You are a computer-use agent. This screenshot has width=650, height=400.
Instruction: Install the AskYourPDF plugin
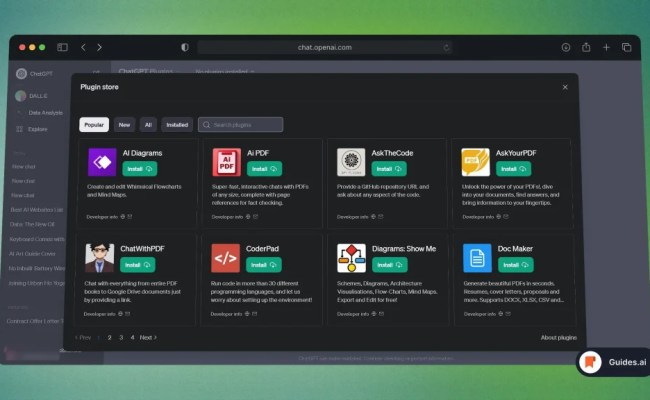click(x=514, y=169)
